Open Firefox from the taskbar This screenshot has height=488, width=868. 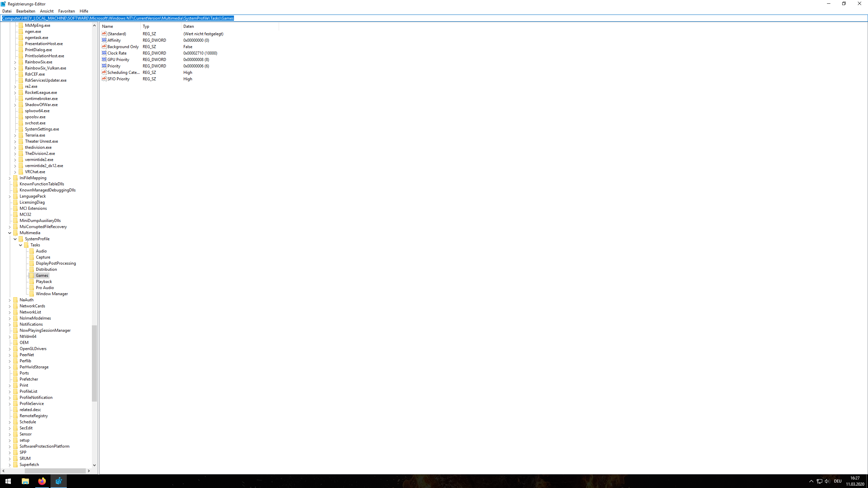(x=42, y=481)
